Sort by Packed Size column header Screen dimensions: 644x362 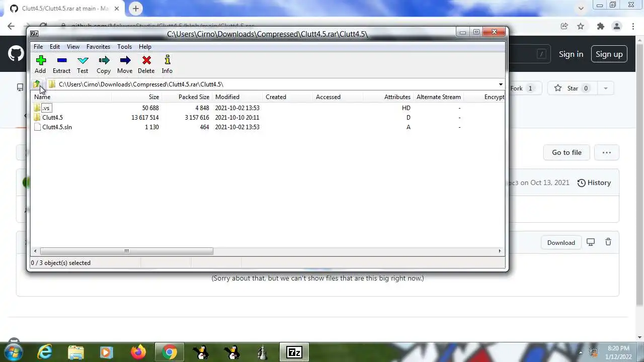(187, 97)
